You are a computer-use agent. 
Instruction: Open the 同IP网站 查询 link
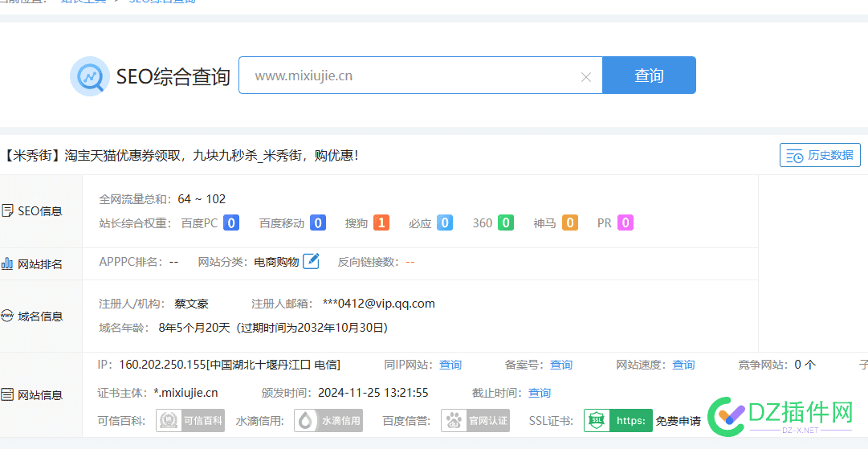coord(450,365)
